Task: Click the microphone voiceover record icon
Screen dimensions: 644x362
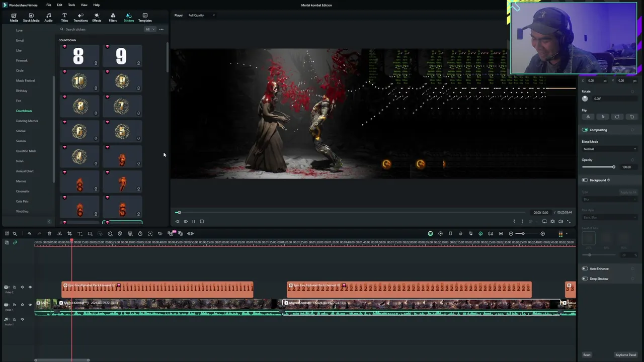Action: click(460, 234)
